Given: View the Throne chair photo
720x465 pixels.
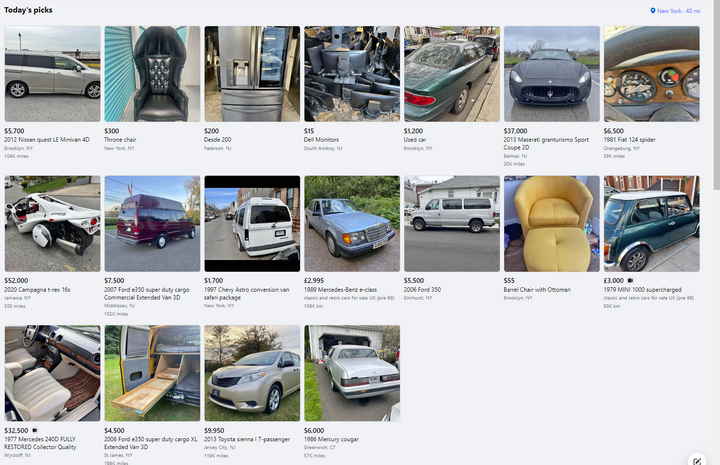Looking at the screenshot, I should click(152, 73).
